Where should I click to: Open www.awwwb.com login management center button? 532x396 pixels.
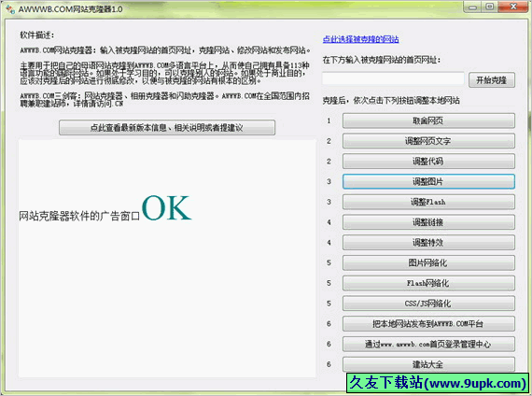(428, 344)
